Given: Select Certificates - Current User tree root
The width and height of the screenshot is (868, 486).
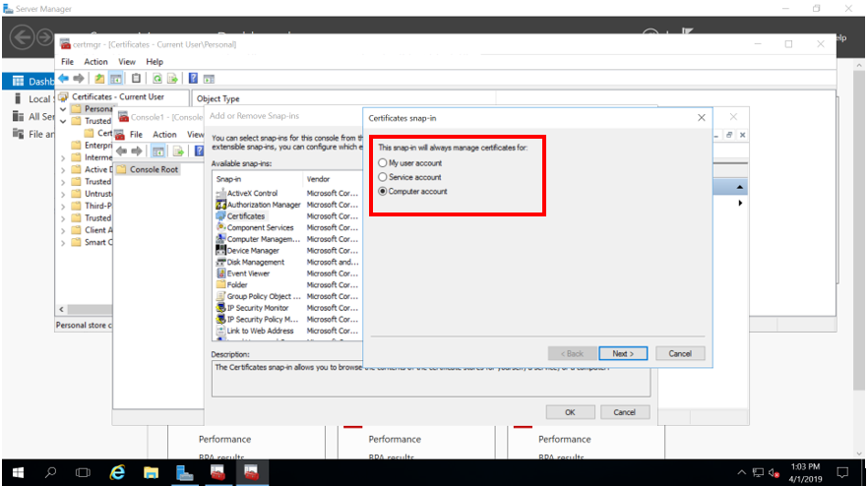Looking at the screenshot, I should click(112, 96).
